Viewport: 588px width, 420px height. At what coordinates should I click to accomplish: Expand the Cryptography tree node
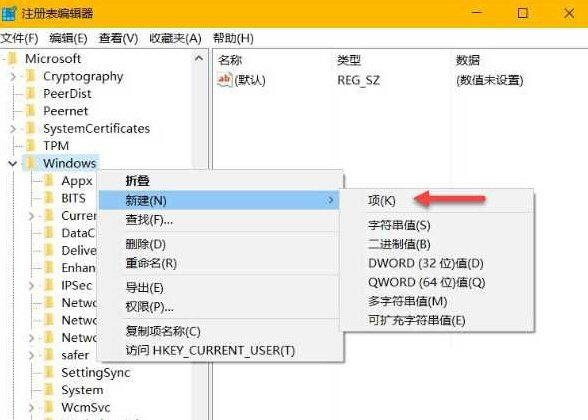(x=13, y=76)
